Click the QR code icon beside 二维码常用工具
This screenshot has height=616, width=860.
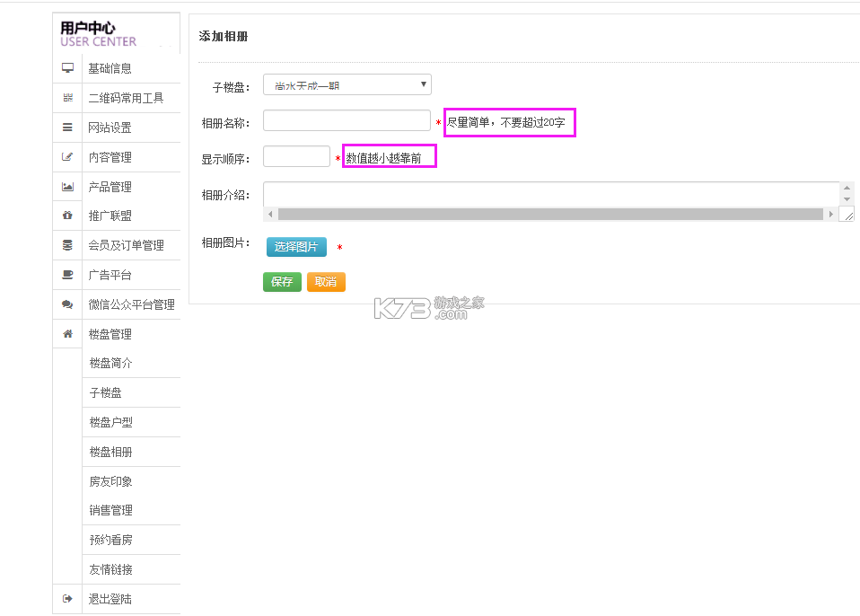67,98
